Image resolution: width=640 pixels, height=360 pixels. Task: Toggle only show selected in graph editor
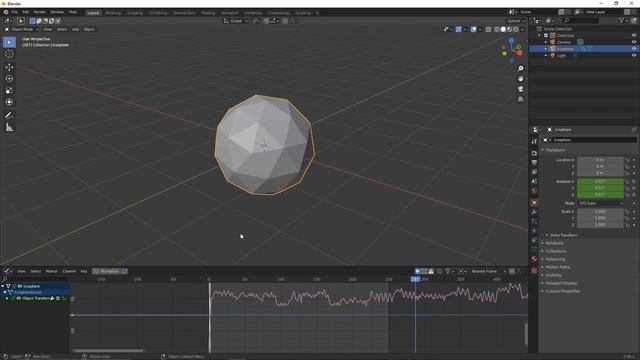tap(418, 271)
